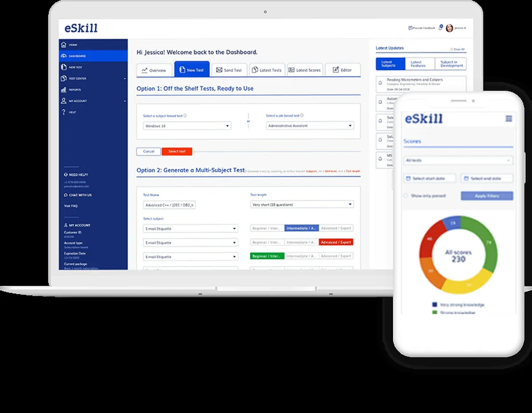Click the Provide Feedback icon in the header
The image size is (532, 413).
pyautogui.click(x=410, y=28)
